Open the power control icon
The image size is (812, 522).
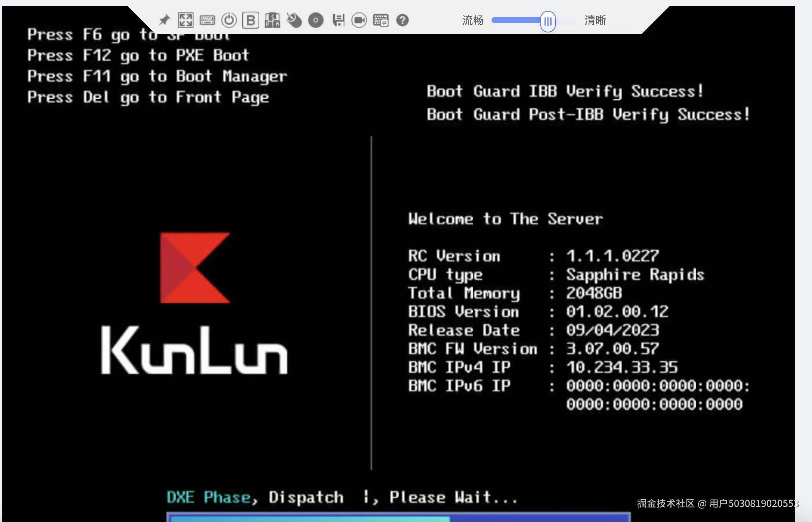click(229, 20)
